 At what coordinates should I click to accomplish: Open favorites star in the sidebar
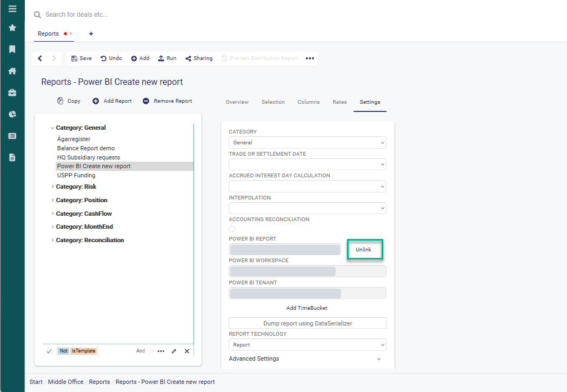12,28
